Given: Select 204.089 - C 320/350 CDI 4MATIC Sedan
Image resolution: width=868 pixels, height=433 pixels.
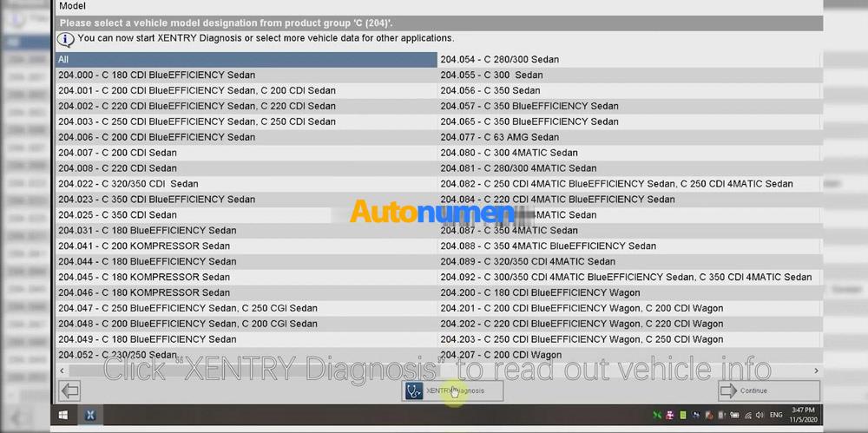Looking at the screenshot, I should 629,261.
